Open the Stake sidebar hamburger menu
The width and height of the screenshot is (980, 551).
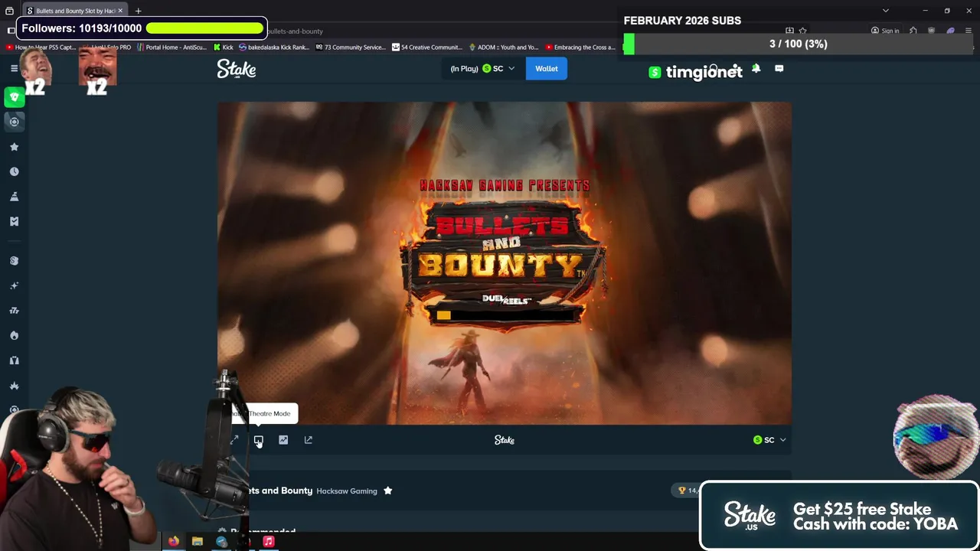tap(14, 68)
